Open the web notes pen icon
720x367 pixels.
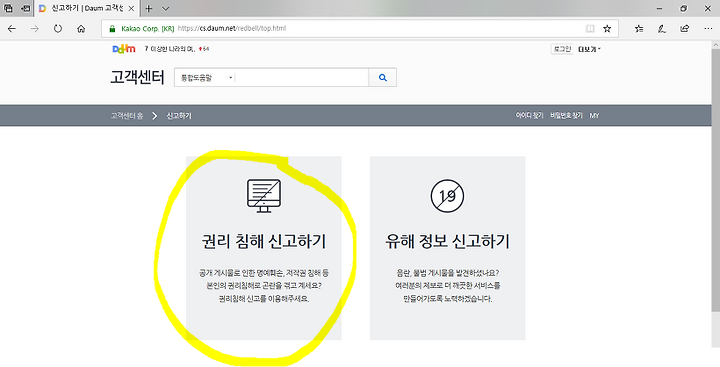(662, 28)
